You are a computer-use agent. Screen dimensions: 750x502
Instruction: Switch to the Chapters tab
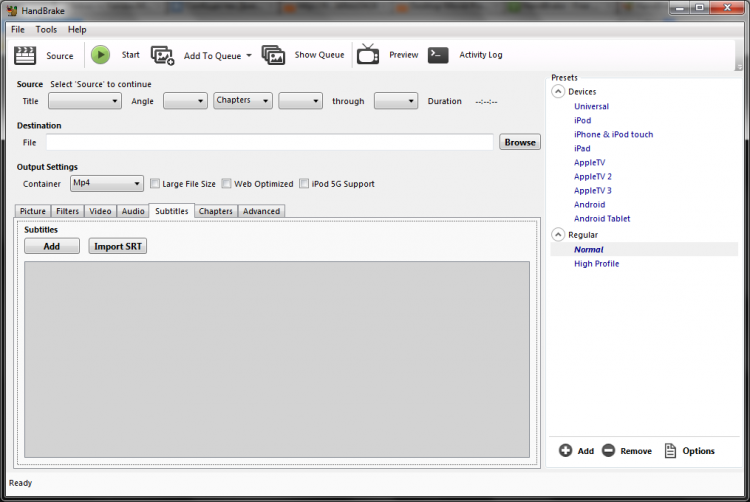(x=216, y=211)
